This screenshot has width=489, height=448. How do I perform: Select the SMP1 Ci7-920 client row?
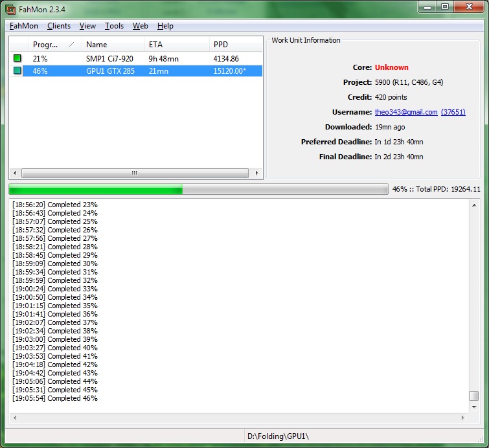click(136, 59)
